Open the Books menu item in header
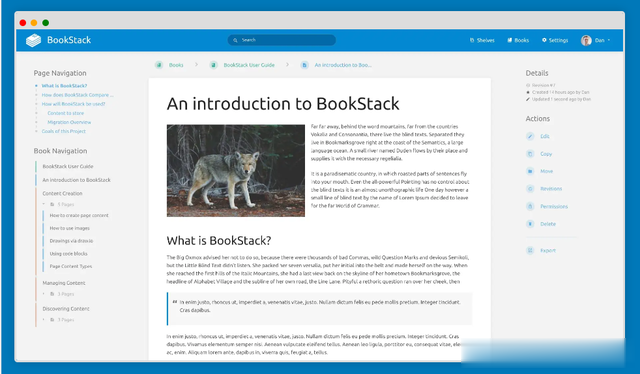 click(x=518, y=40)
